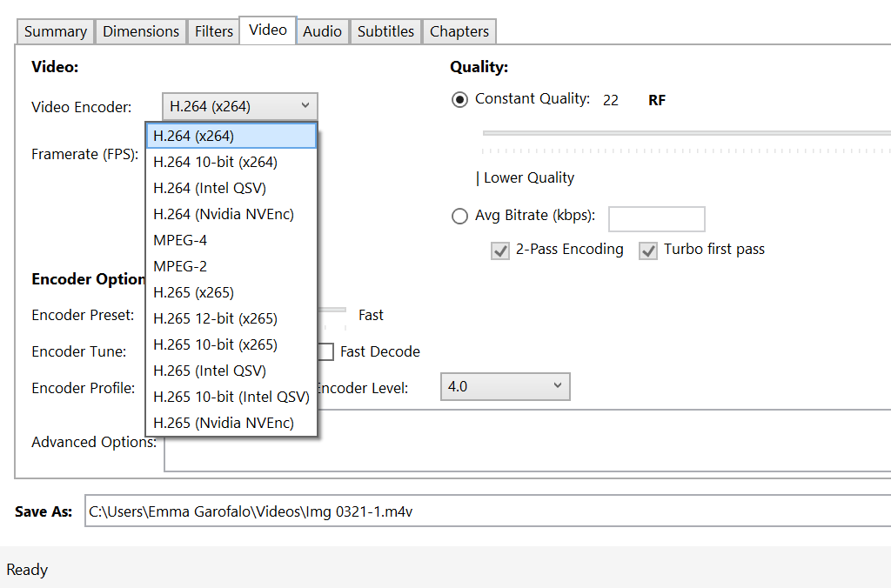The width and height of the screenshot is (891, 588).
Task: Click the Avg Bitrate kbps input field
Action: pos(656,219)
